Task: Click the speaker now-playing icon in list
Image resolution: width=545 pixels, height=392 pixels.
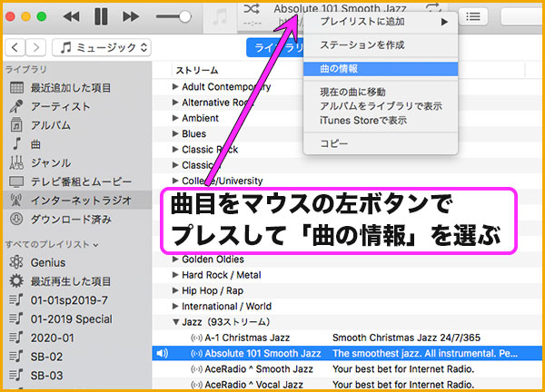Action: (x=162, y=354)
